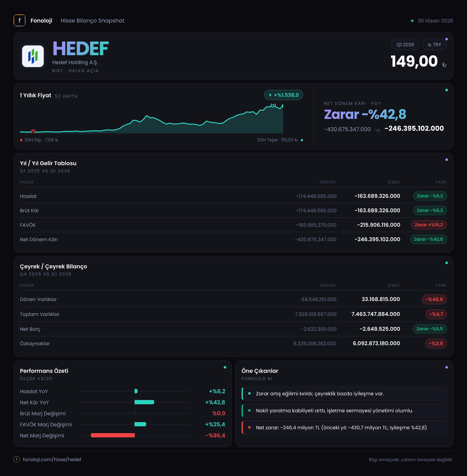Click the Hasılat row's Zarar -%6,2 badge
This screenshot has width=467, height=476.
tap(430, 196)
